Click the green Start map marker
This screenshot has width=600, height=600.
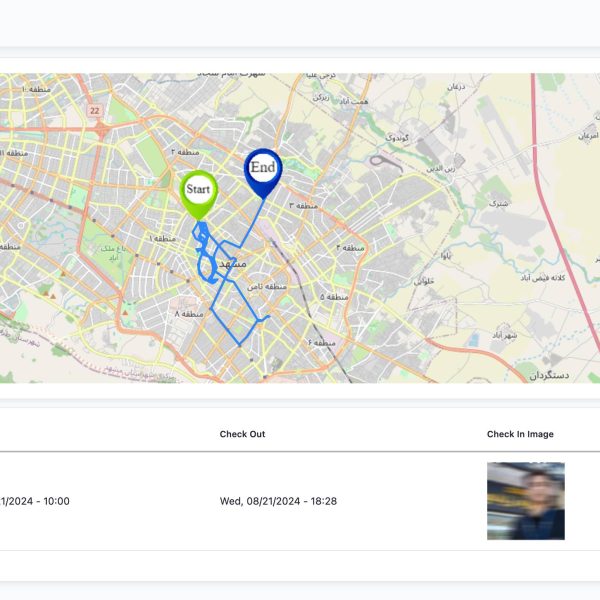pyautogui.click(x=198, y=192)
